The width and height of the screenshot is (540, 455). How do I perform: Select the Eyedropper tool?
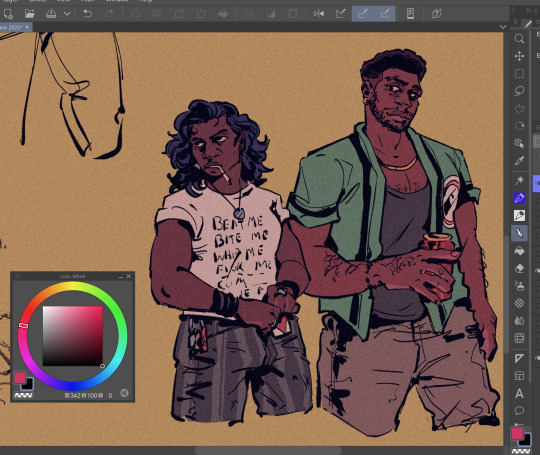point(519,161)
